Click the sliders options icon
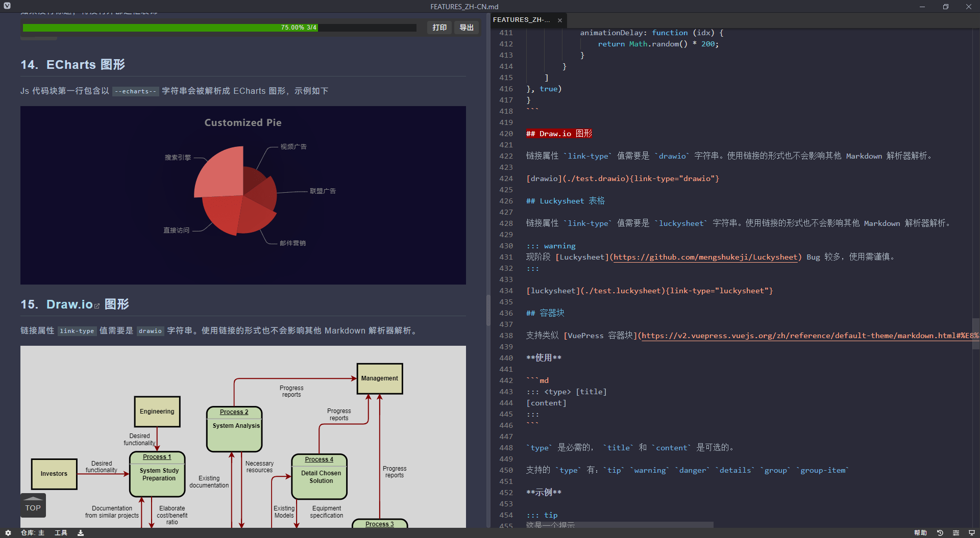Screen dimensions: 980x538 point(956,533)
